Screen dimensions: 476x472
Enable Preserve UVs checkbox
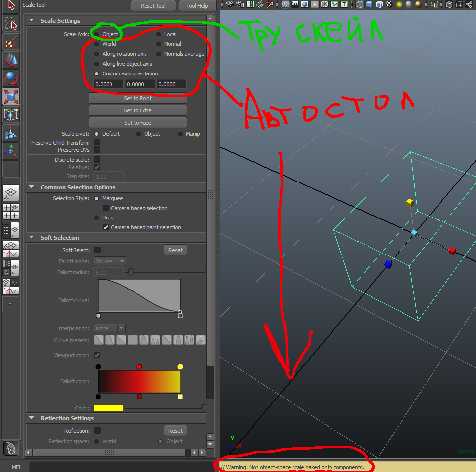click(97, 150)
